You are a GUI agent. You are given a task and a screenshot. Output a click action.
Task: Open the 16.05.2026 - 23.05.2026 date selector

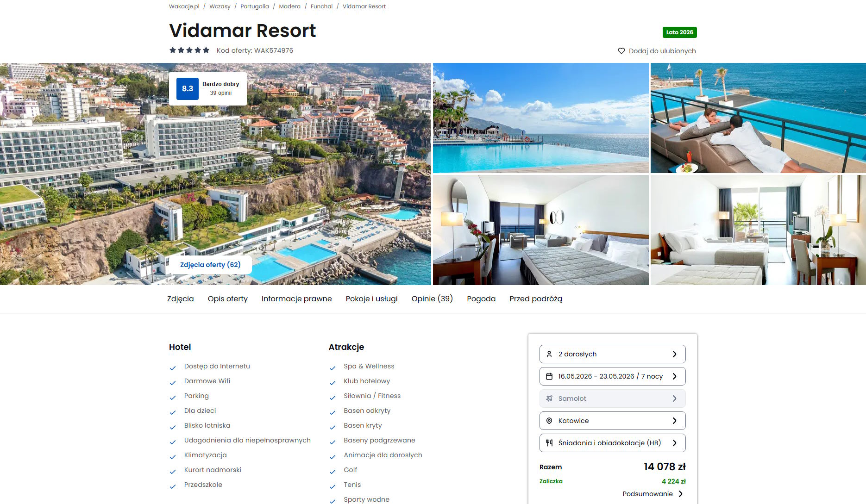pos(612,376)
